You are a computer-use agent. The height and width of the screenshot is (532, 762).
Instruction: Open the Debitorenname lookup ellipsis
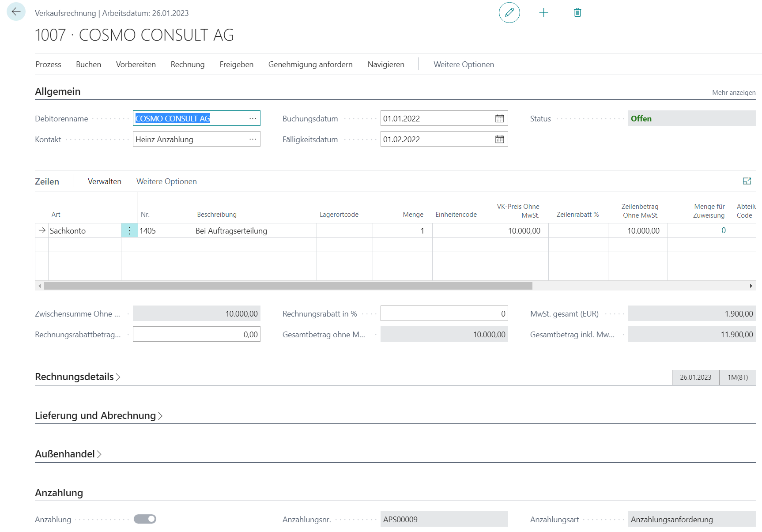[x=253, y=118]
